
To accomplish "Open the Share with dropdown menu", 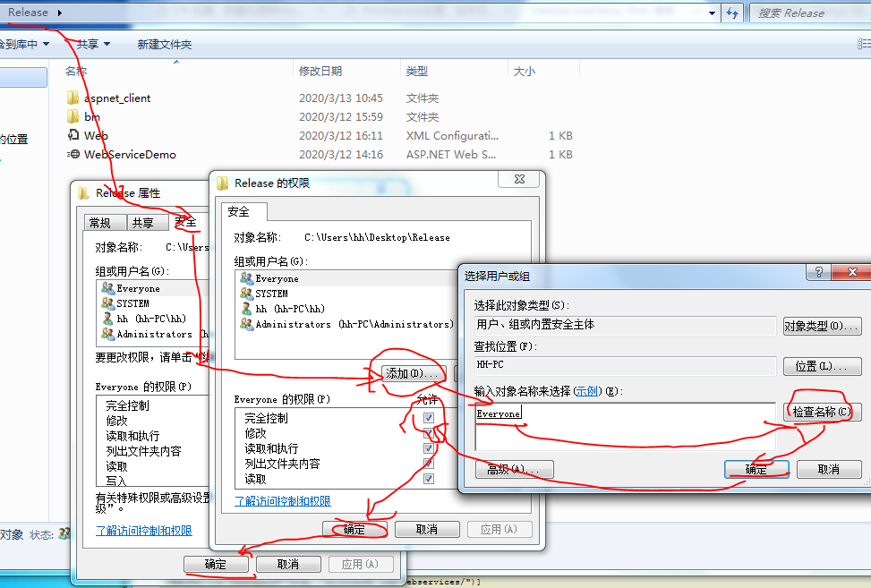I will coord(93,44).
